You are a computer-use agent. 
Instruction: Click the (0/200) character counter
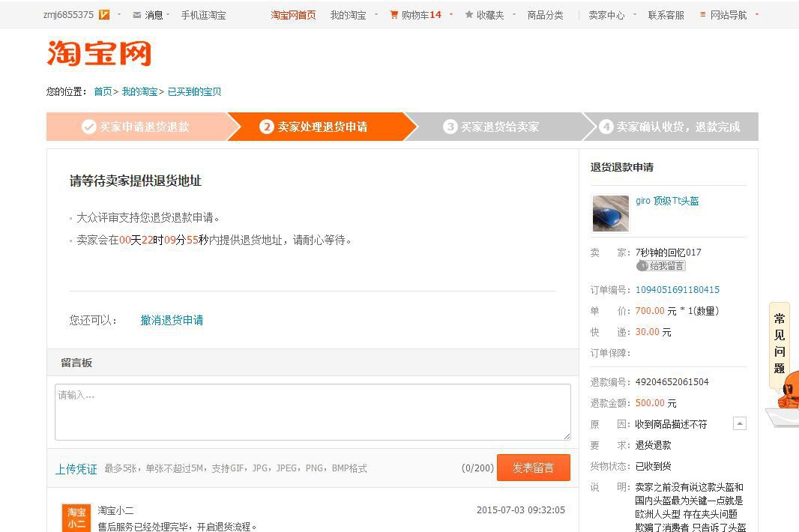(x=477, y=468)
